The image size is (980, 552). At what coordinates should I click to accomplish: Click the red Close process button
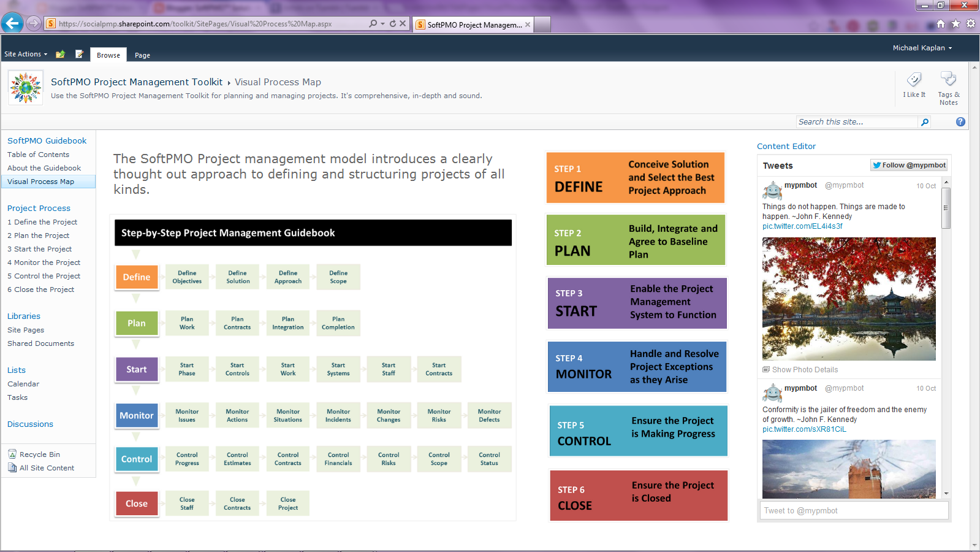click(x=137, y=504)
